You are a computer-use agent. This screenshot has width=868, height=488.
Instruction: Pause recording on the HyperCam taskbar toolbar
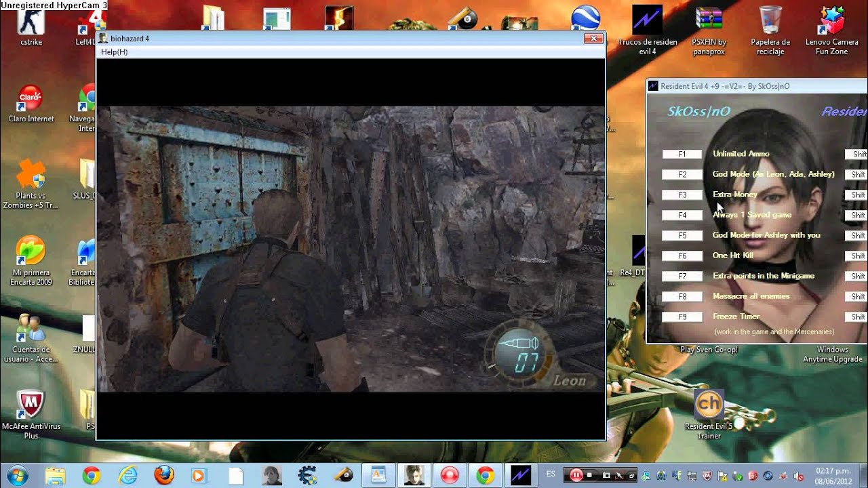tap(576, 475)
